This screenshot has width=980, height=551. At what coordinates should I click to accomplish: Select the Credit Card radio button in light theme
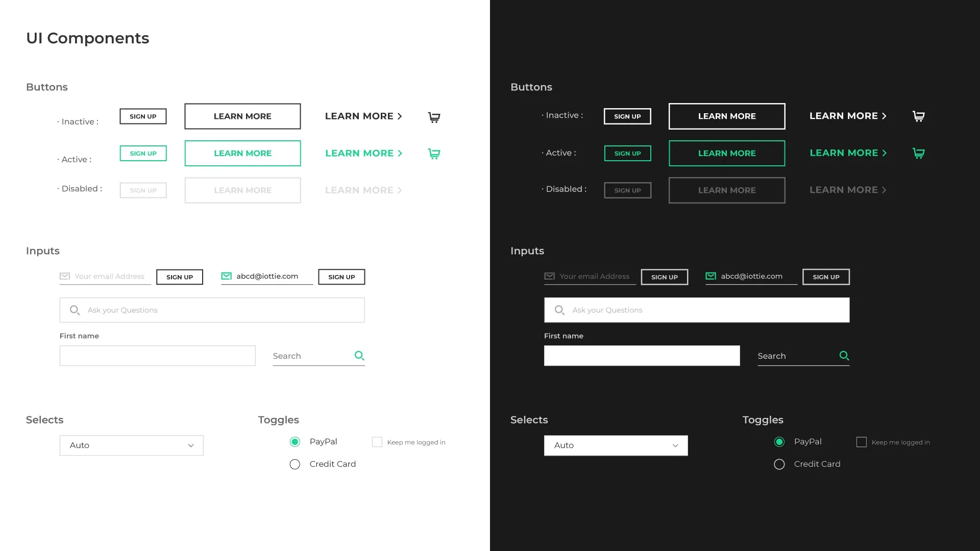[295, 464]
